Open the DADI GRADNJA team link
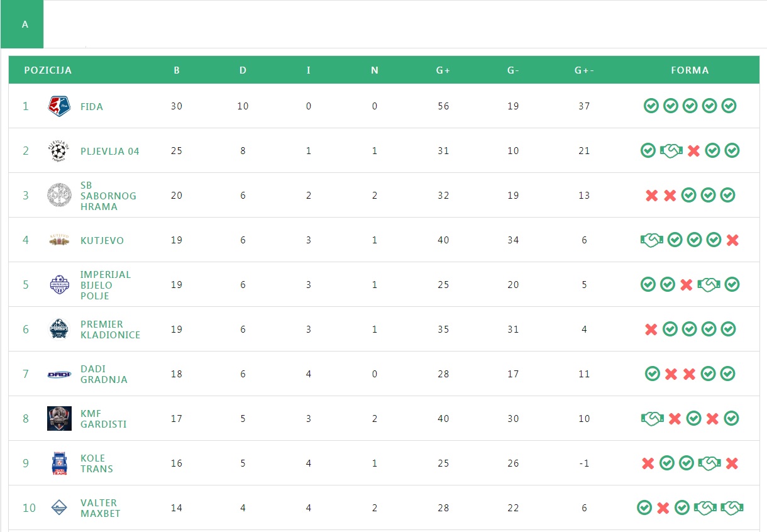This screenshot has width=767, height=532. (x=104, y=374)
